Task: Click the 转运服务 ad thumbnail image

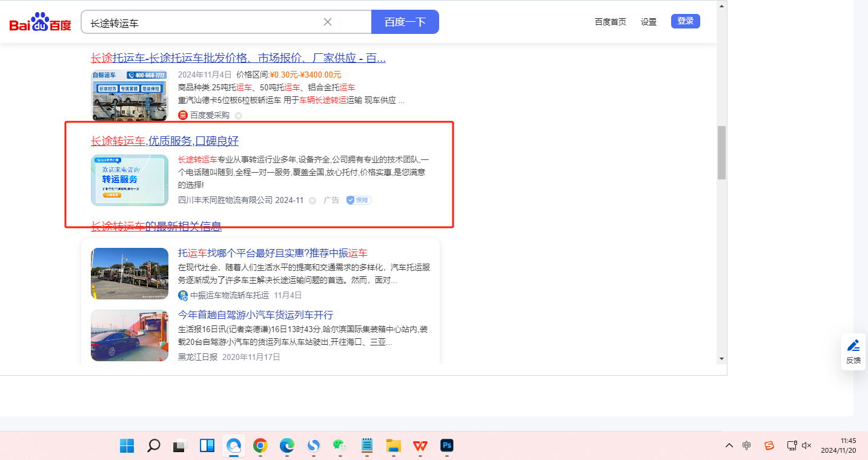Action: click(130, 180)
